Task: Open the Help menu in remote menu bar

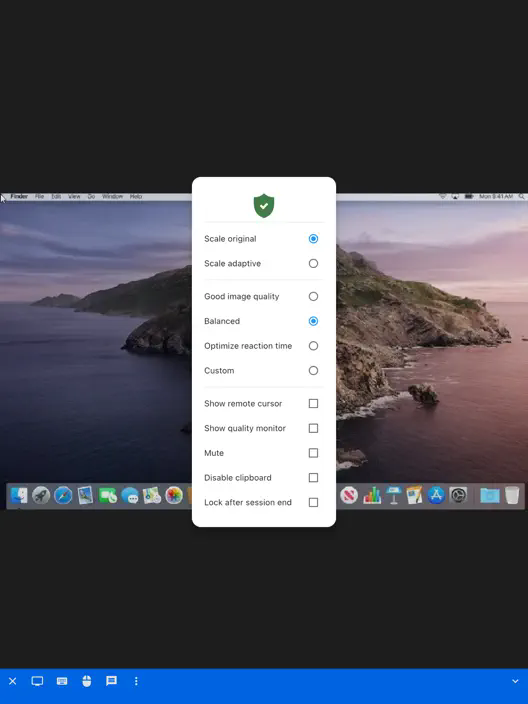Action: pyautogui.click(x=136, y=196)
